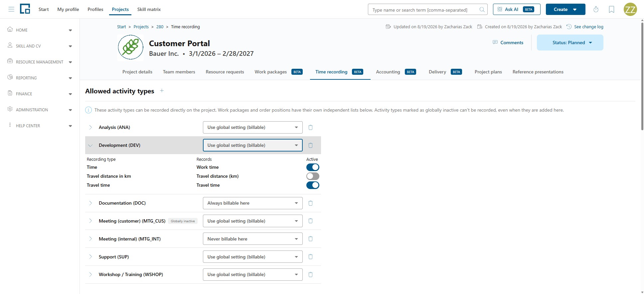
Task: Remove Workshop / Training (WSHOP) via trash icon
Action: point(310,275)
